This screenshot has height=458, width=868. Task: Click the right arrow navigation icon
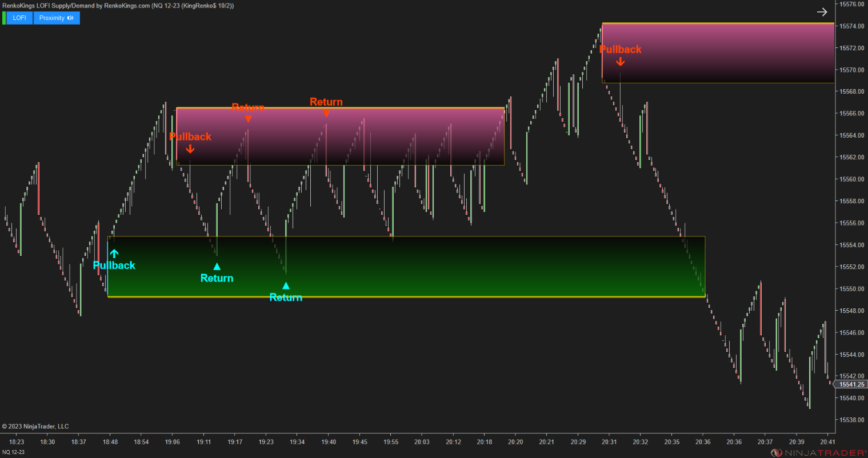(822, 11)
